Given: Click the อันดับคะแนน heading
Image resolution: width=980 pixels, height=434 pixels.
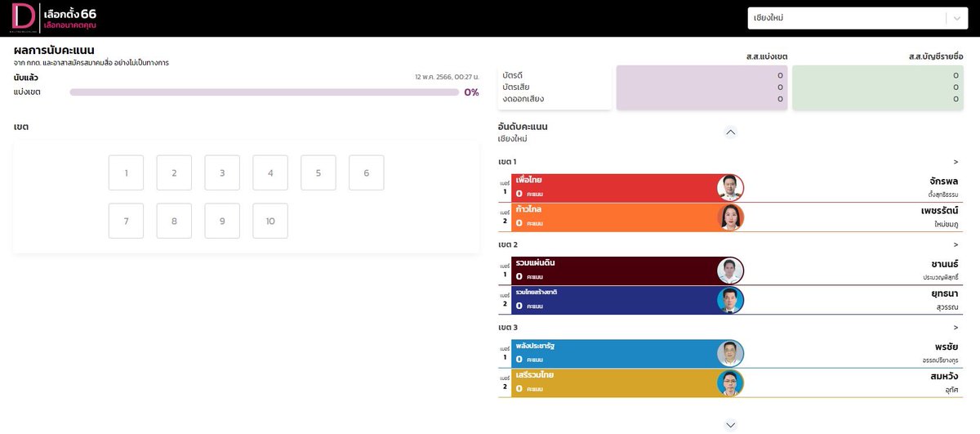Looking at the screenshot, I should pos(523,127).
